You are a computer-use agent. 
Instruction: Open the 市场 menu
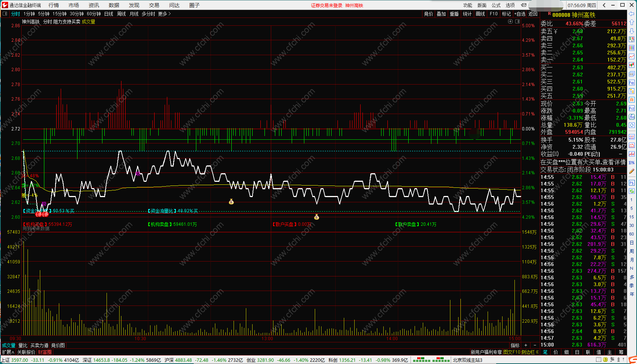pos(74,5)
